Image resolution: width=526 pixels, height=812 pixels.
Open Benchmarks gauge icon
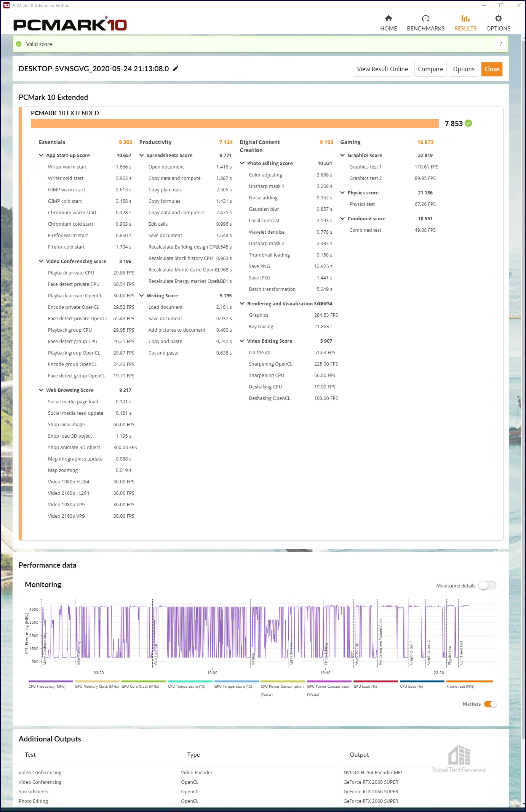425,18
